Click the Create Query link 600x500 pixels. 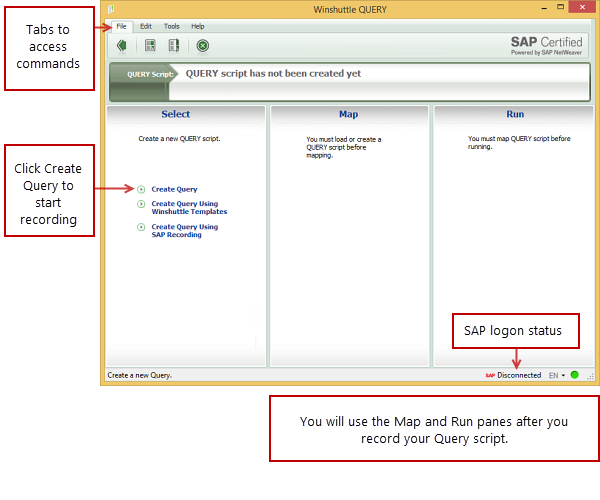point(174,189)
